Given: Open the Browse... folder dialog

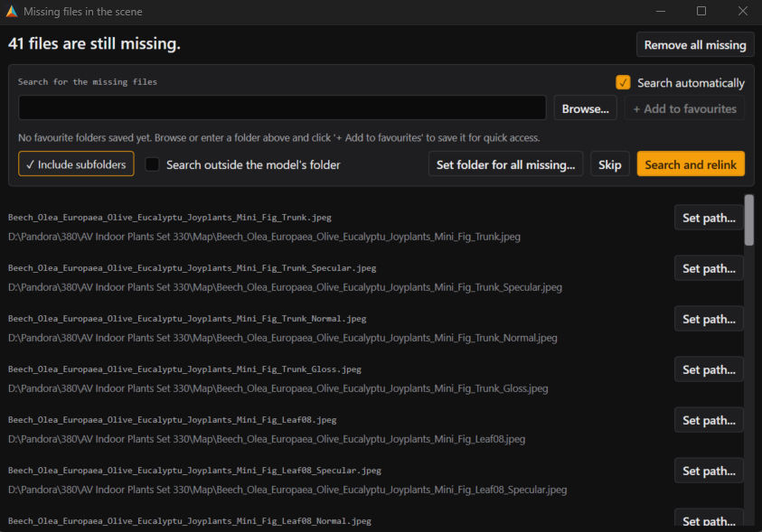Looking at the screenshot, I should pyautogui.click(x=585, y=108).
